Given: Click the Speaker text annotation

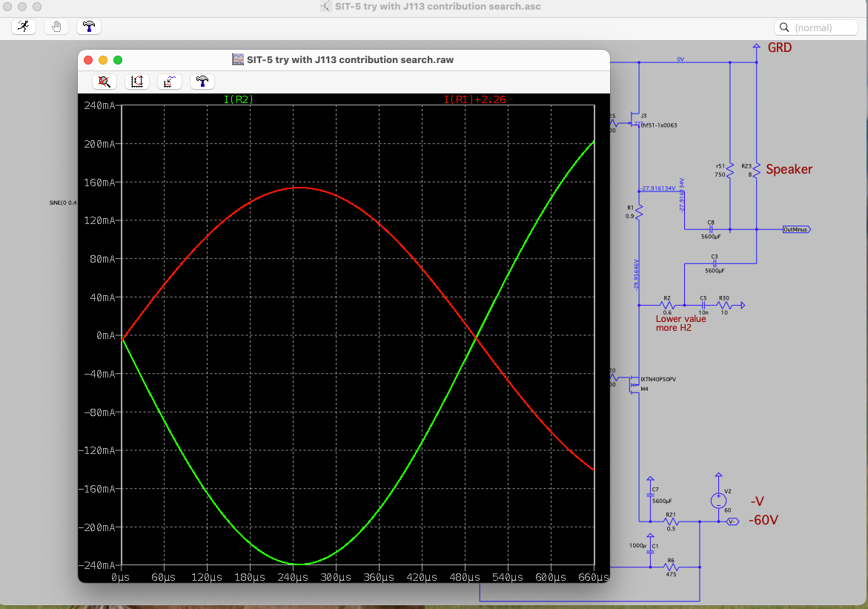Looking at the screenshot, I should [x=789, y=169].
